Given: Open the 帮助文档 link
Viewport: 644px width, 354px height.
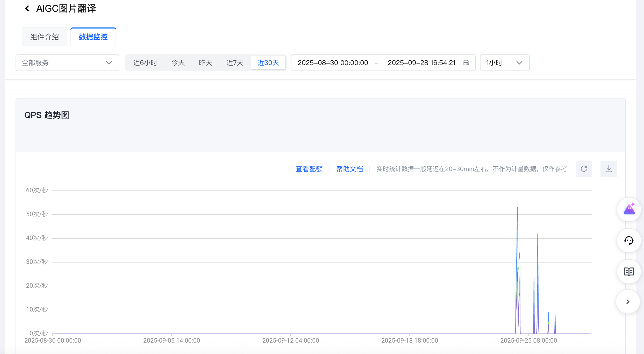Looking at the screenshot, I should (x=349, y=169).
